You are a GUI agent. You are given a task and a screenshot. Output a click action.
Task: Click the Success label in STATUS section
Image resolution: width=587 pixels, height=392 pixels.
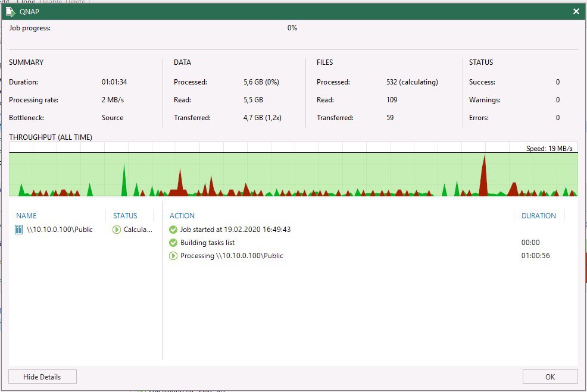point(482,82)
